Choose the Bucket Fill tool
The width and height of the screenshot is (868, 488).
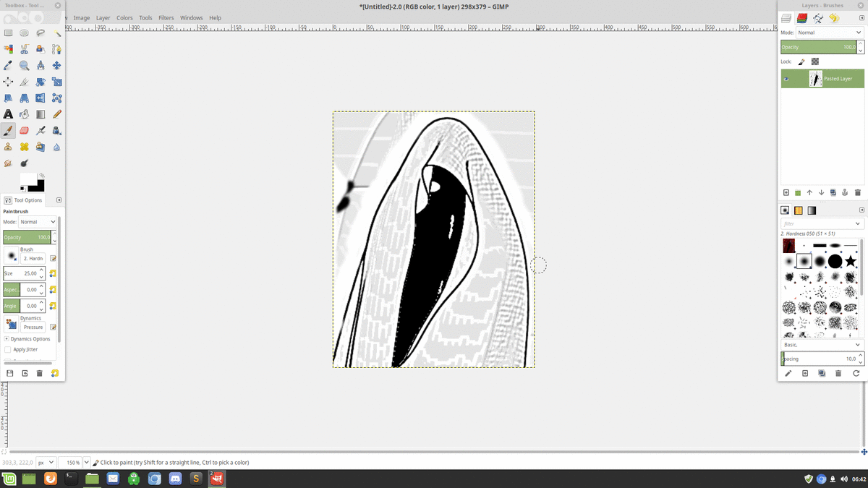click(x=25, y=114)
